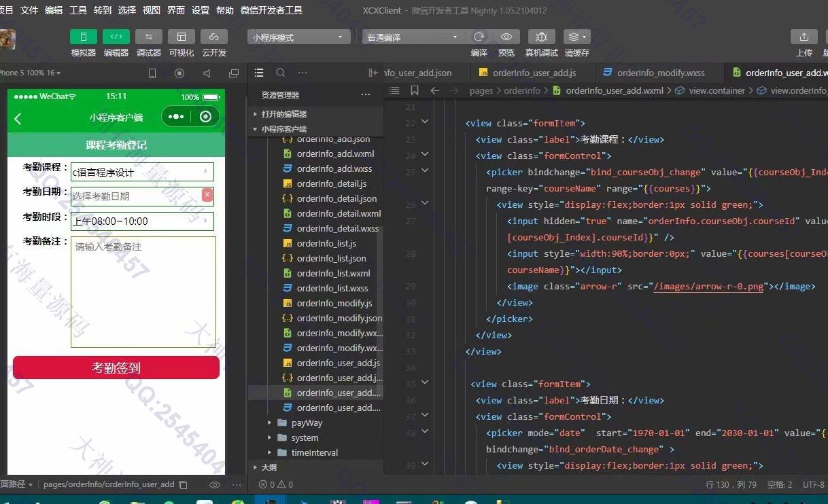The image size is (828, 504).
Task: Click the 预览 preview eye icon
Action: tap(506, 37)
